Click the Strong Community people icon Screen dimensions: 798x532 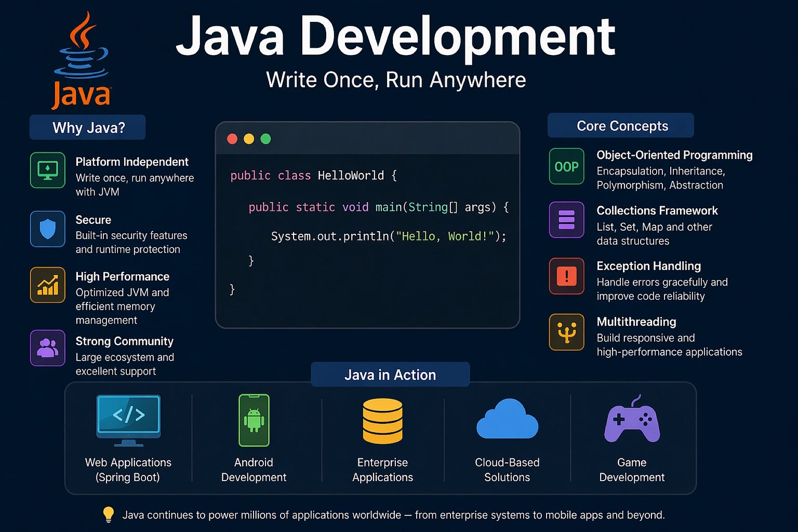pyautogui.click(x=48, y=348)
